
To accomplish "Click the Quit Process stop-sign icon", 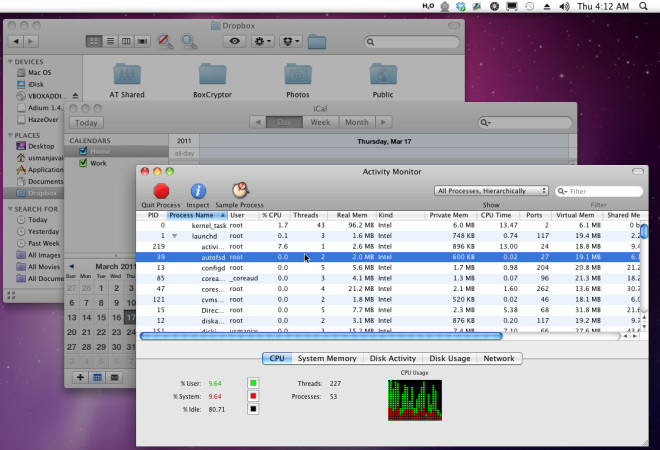I will [x=161, y=191].
